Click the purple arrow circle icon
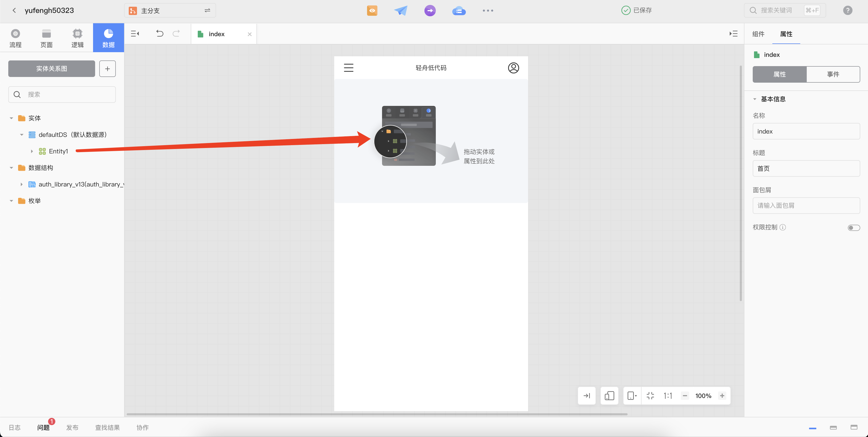 point(430,10)
